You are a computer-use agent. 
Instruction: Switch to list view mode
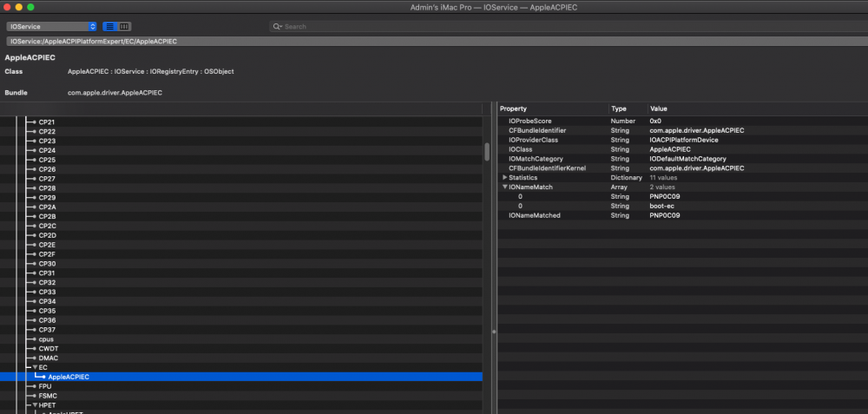tap(110, 27)
